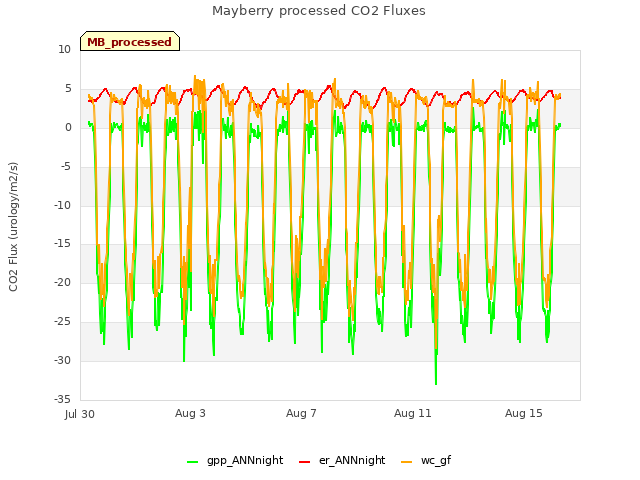This screenshot has height=480, width=640.
Task: Click the orange wc_gf legend swatch
Action: [407, 462]
